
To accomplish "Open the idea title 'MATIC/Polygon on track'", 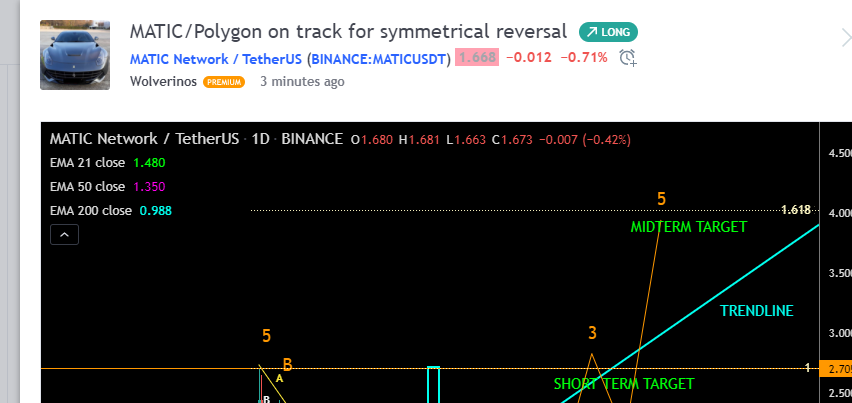I will 348,32.
